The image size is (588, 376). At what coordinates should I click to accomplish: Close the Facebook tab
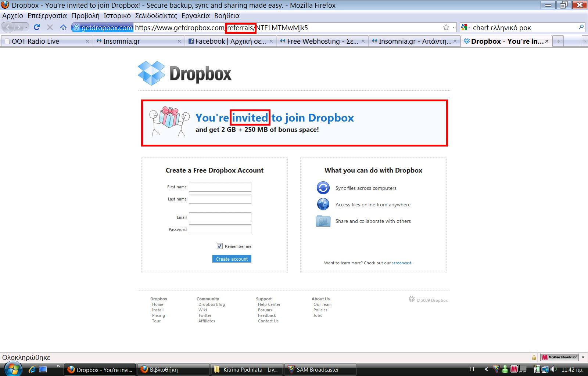coord(271,41)
